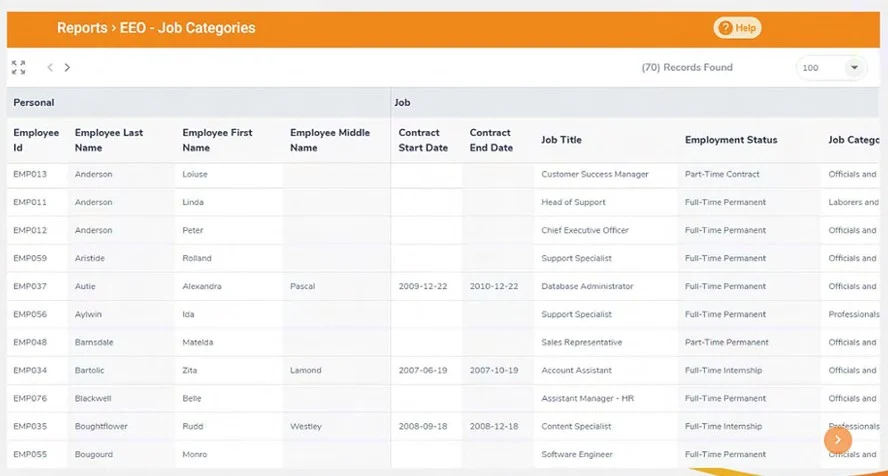Click first name Alexandra
Viewport: 888px width, 476px height.
click(202, 286)
